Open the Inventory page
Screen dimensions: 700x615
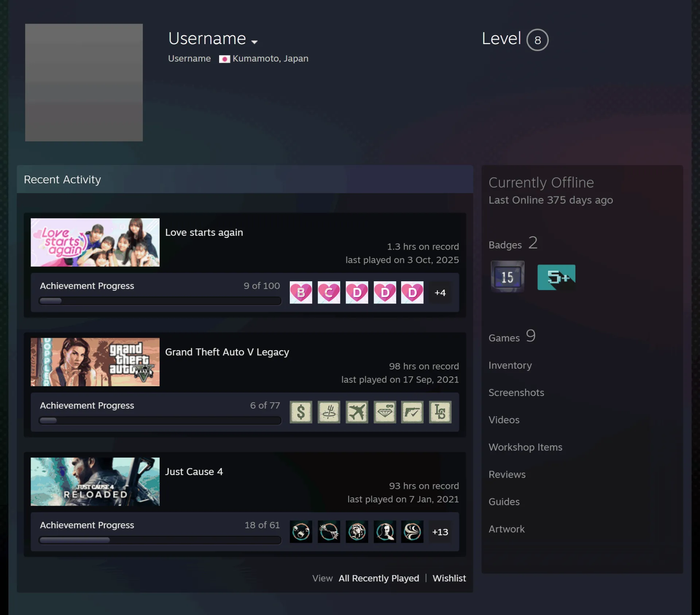510,365
